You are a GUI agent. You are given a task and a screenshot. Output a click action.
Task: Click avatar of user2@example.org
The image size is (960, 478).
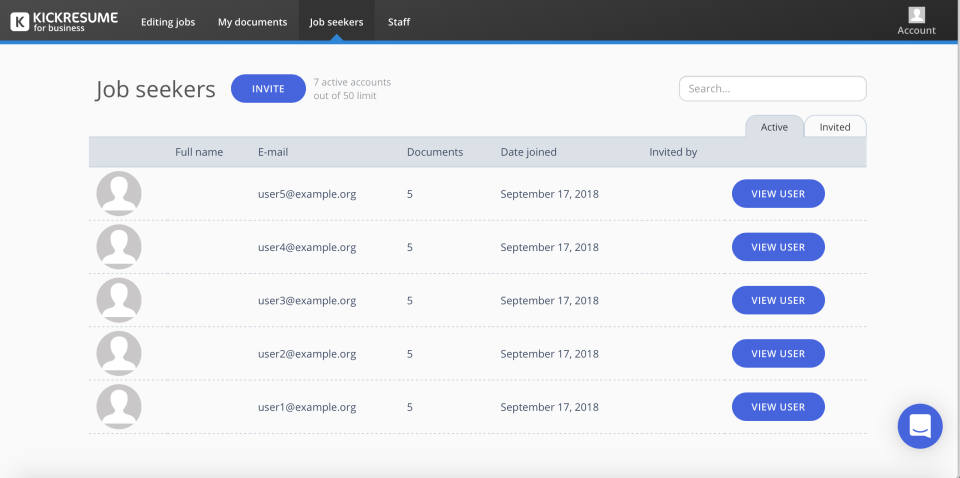[x=119, y=353]
